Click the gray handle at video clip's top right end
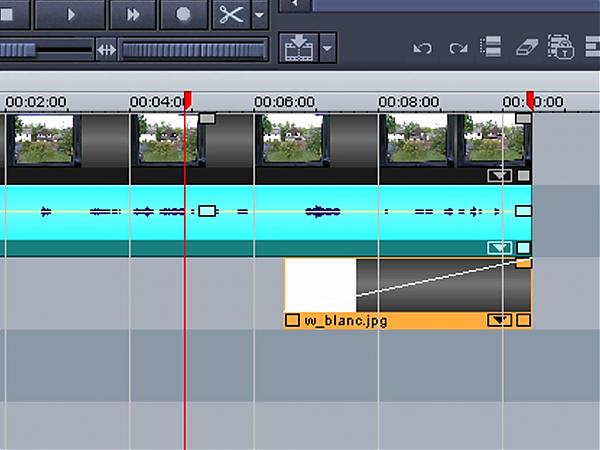This screenshot has height=450, width=600. pyautogui.click(x=523, y=118)
